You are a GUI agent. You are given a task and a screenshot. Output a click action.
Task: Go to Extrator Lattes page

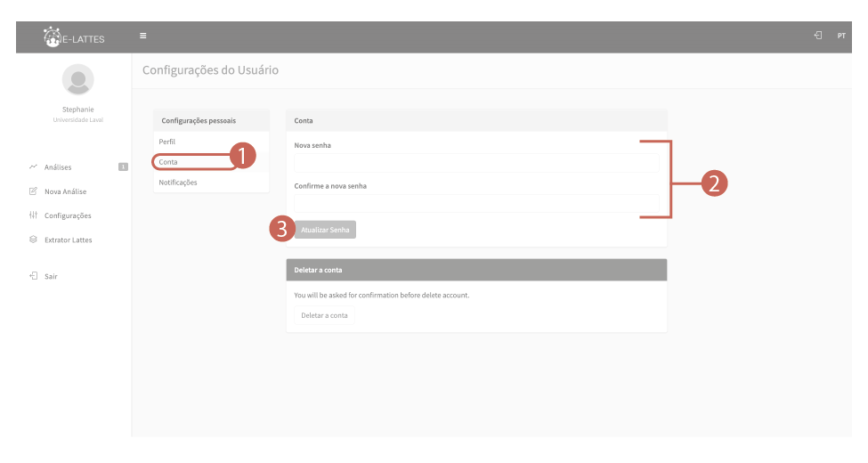tap(68, 240)
